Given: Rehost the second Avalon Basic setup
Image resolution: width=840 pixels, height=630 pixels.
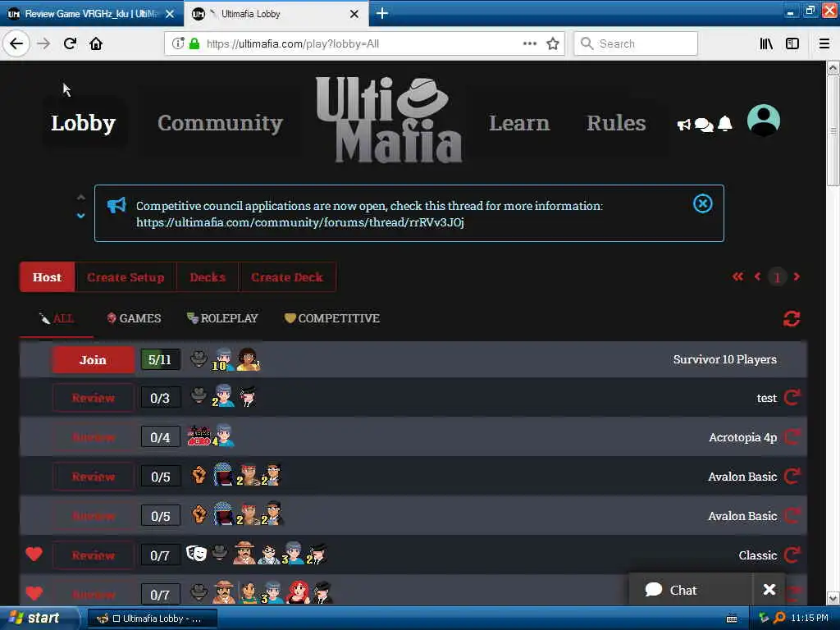Looking at the screenshot, I should coord(792,516).
